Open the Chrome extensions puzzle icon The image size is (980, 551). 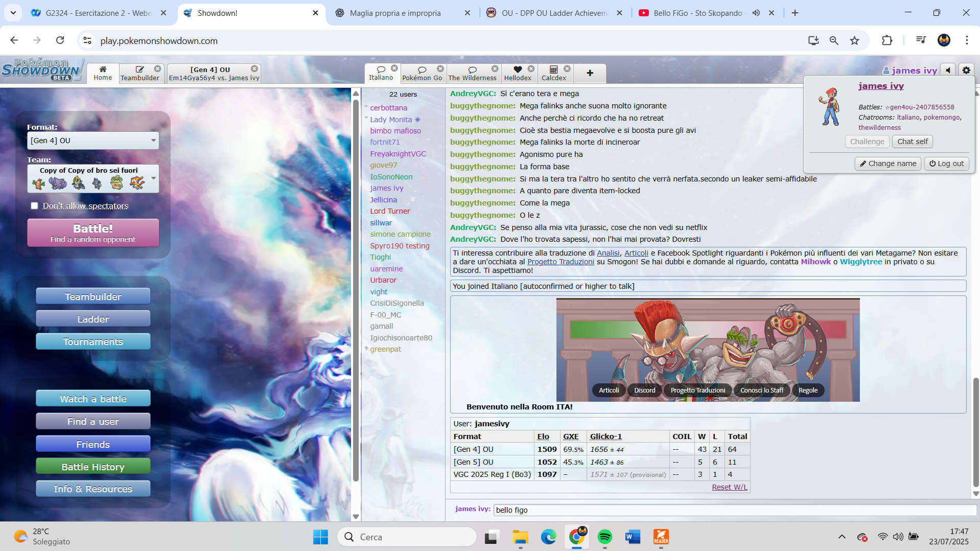click(x=887, y=41)
